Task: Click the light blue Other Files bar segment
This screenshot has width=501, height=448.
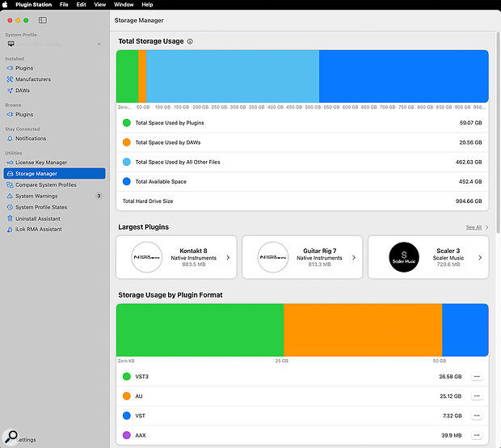Action: coord(233,76)
